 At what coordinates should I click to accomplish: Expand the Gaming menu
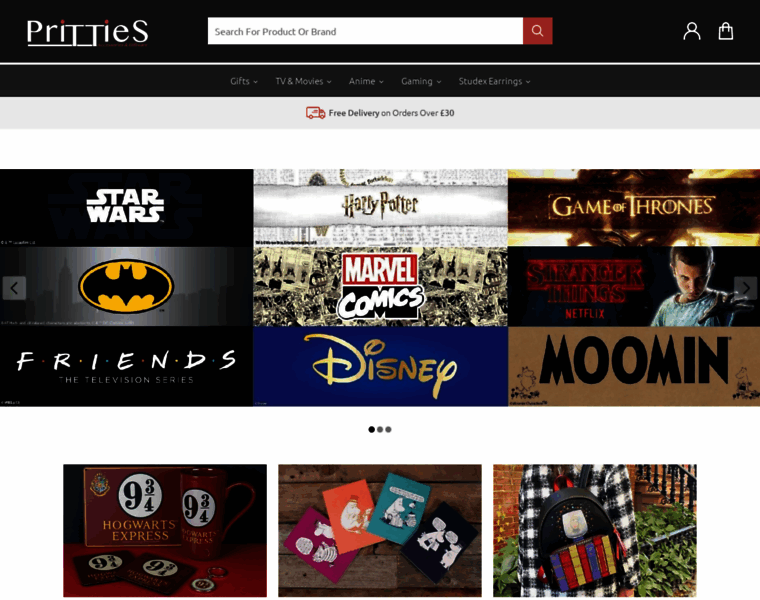coord(421,81)
